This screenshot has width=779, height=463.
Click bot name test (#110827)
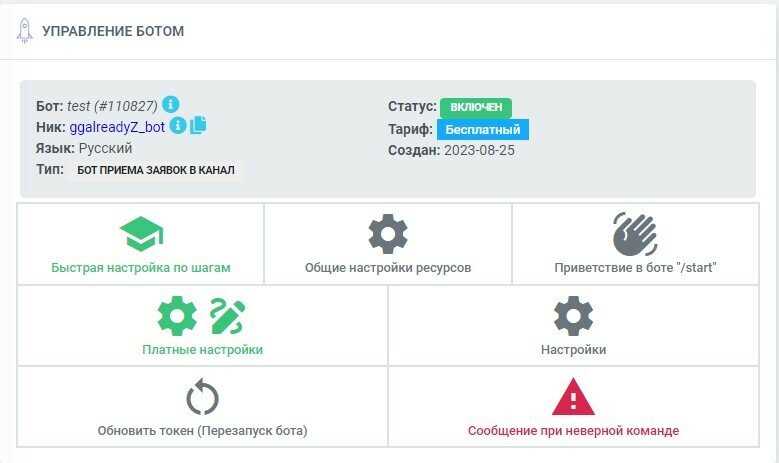pyautogui.click(x=112, y=106)
